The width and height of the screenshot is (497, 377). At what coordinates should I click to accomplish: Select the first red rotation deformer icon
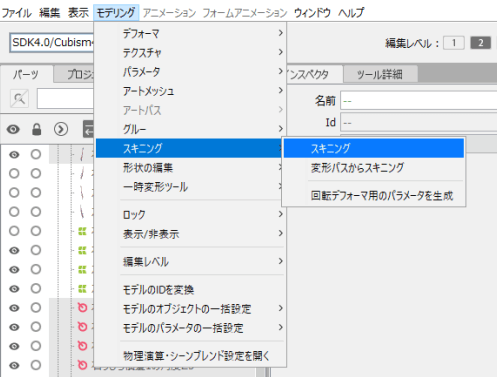[x=82, y=308]
